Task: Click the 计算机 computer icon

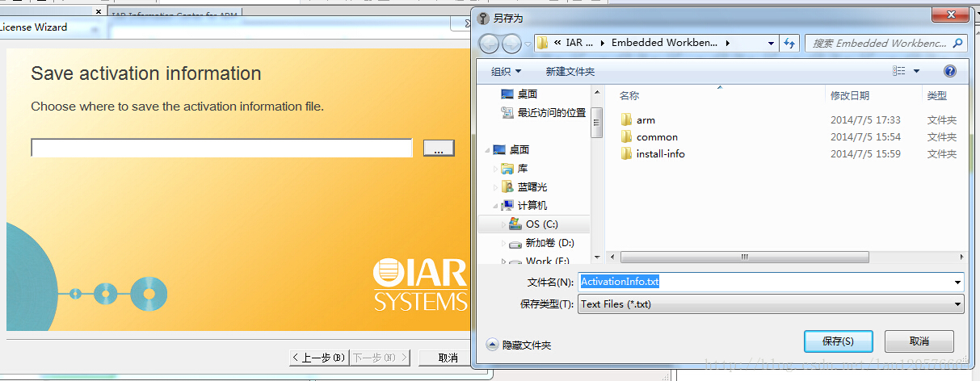Action: click(x=507, y=206)
